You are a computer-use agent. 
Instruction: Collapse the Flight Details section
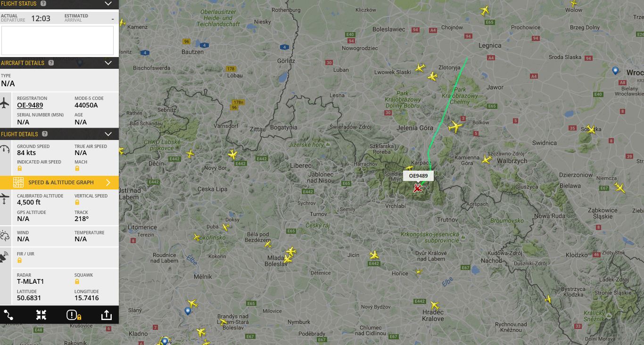(x=108, y=134)
